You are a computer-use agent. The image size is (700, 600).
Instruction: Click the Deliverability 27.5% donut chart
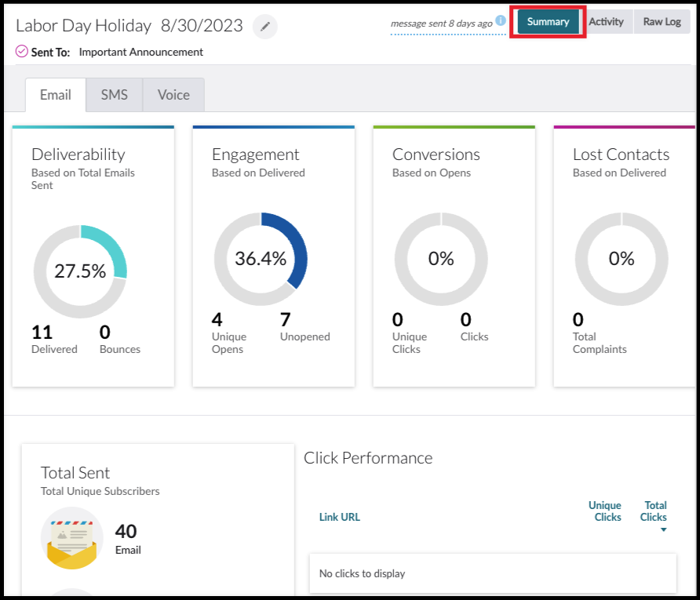pyautogui.click(x=80, y=271)
